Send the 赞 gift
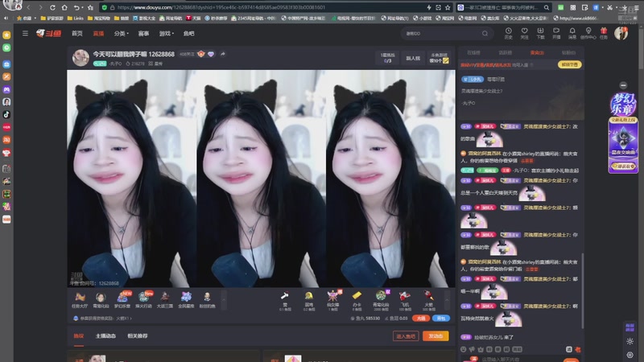Screen dimensions: 644x362 click(x=285, y=301)
